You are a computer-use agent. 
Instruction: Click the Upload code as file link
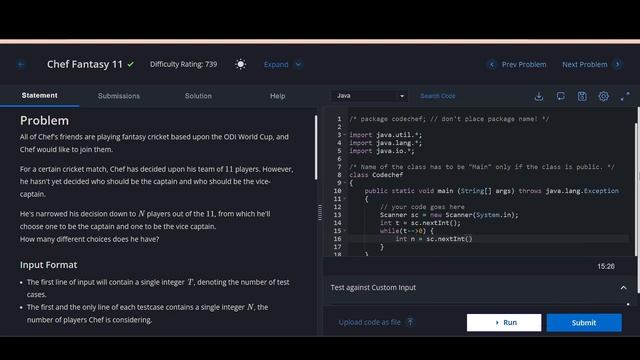pos(369,322)
